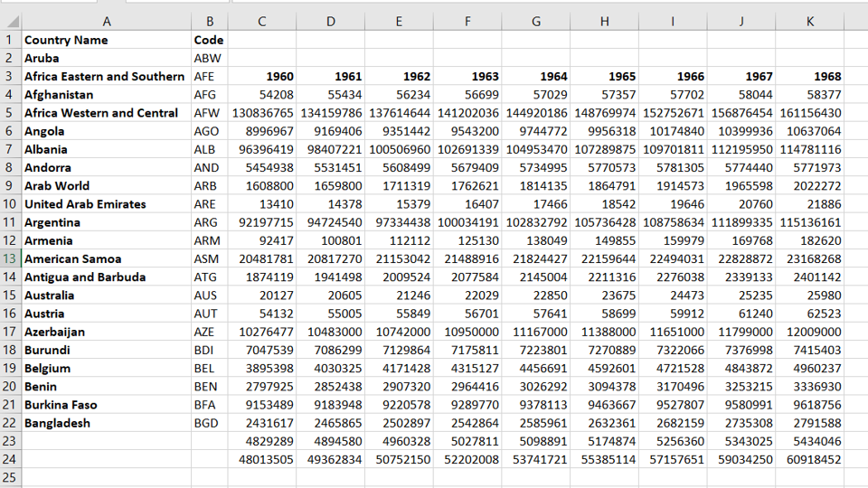
Task: Select cell with value 125130
Action: [x=467, y=240]
